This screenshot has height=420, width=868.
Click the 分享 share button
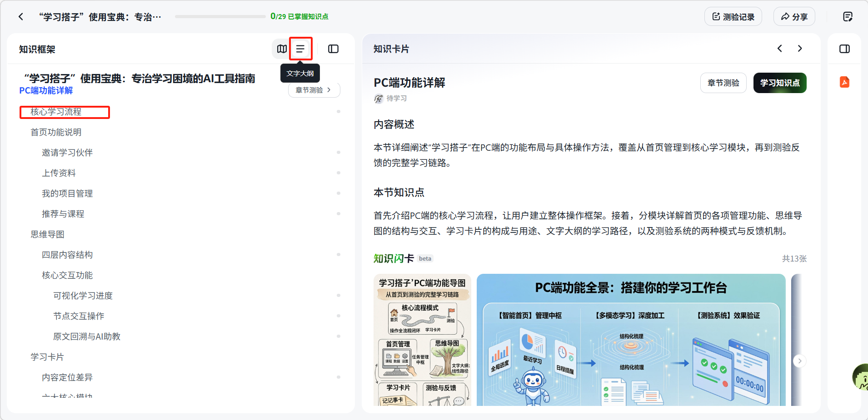tap(794, 17)
